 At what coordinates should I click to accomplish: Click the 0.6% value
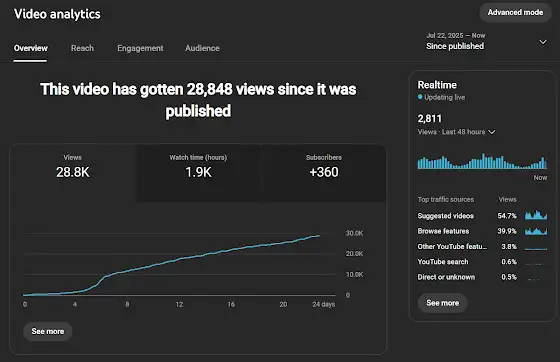509,262
